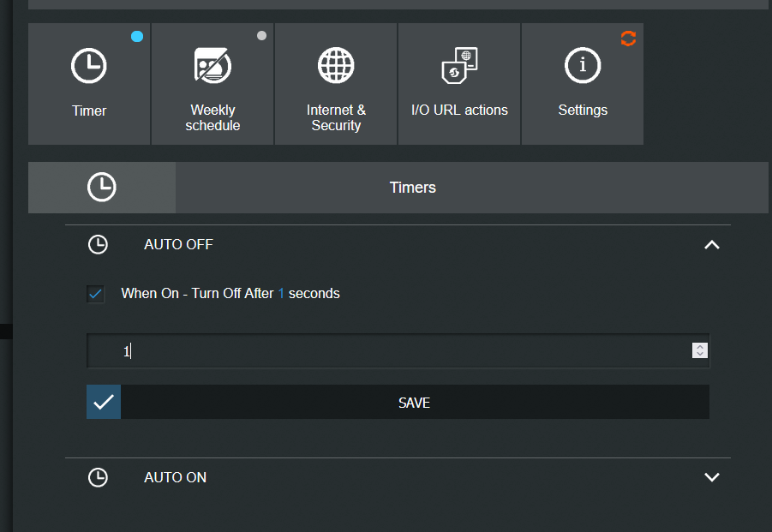Uncheck the When On - Turn Off After checkbox
Screen dimensions: 772x532
coord(95,295)
